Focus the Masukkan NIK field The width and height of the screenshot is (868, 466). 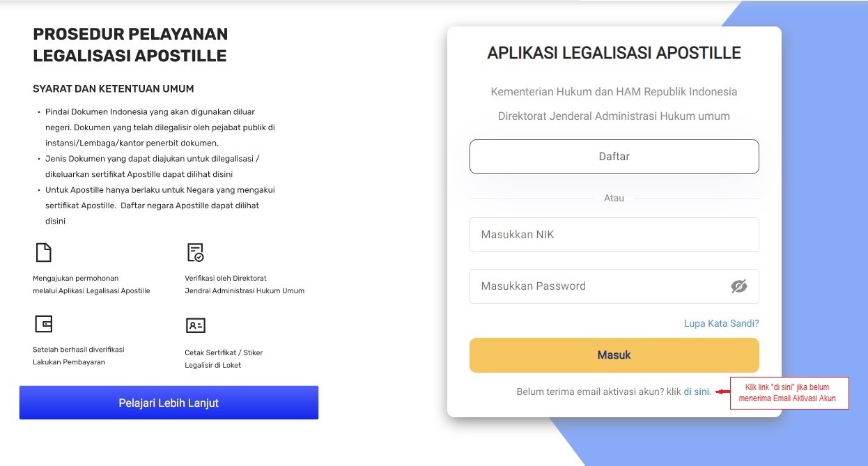click(614, 235)
